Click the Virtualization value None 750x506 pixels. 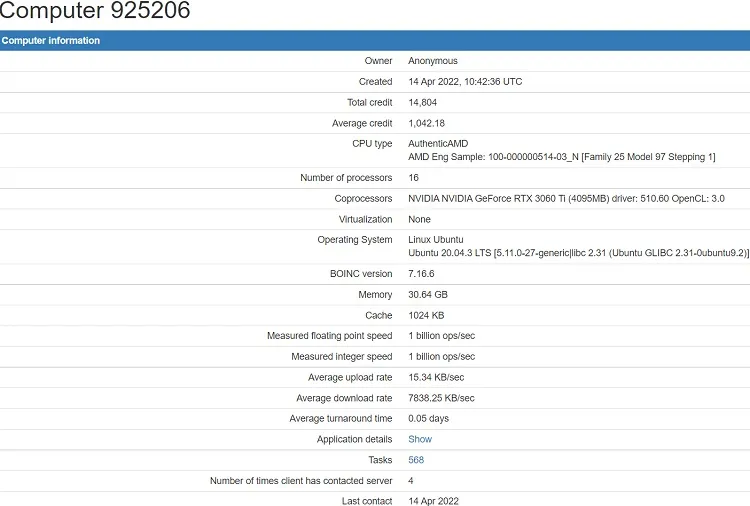[419, 219]
